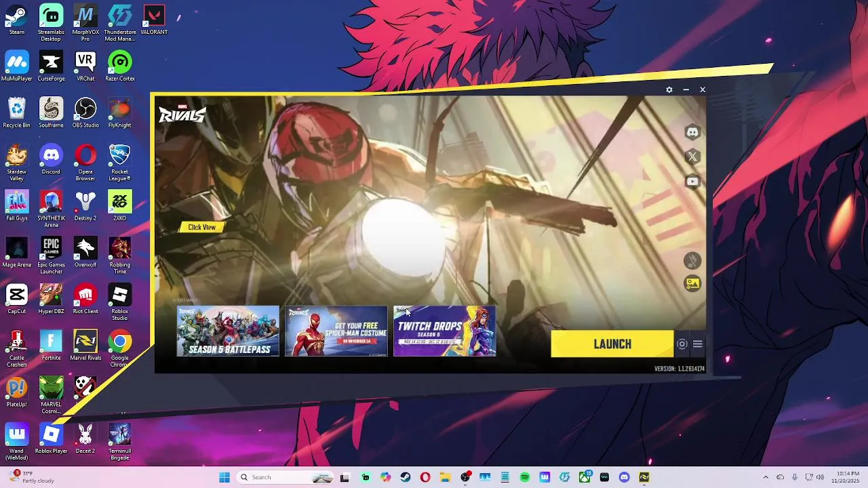This screenshot has height=488, width=868.
Task: Select the MorphVOX Pro desktop icon
Action: (85, 23)
